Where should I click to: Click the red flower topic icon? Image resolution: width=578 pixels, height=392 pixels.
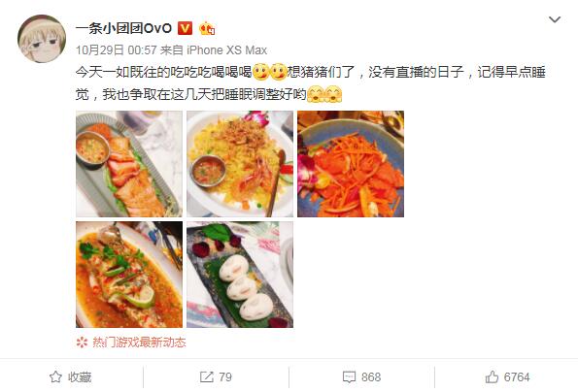click(82, 343)
